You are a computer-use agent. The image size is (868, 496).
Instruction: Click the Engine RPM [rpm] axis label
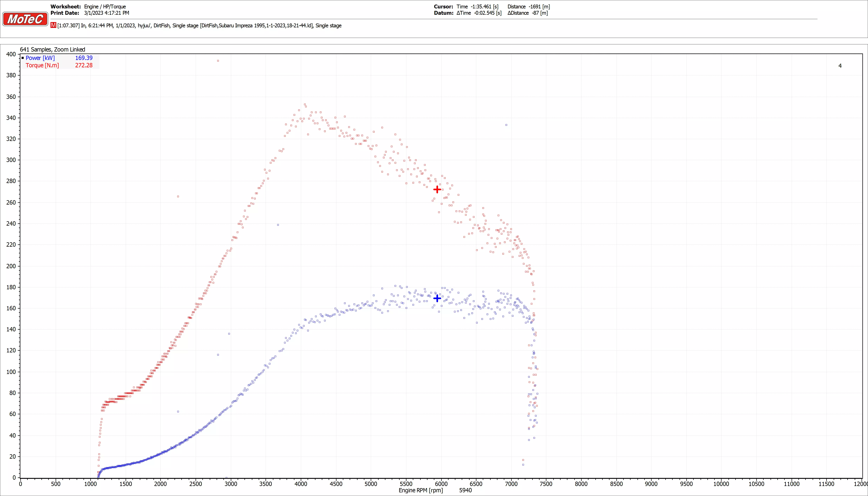(x=421, y=490)
